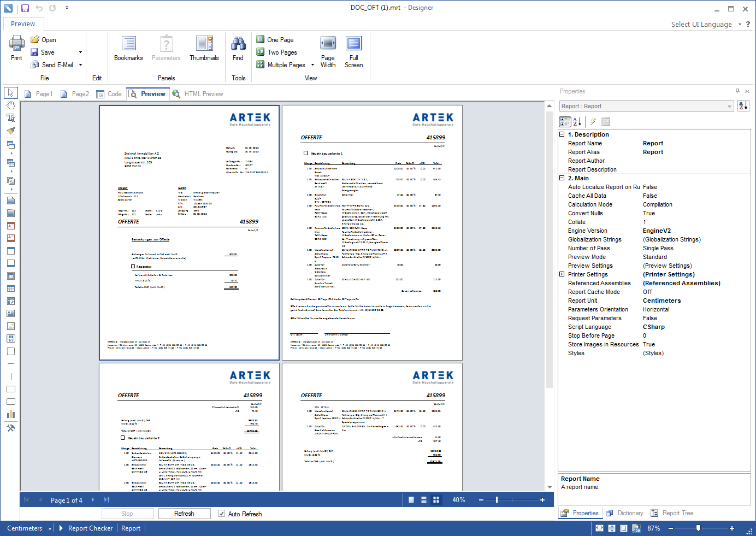Click the designer 87% zoom slider in the status bar

[701, 528]
